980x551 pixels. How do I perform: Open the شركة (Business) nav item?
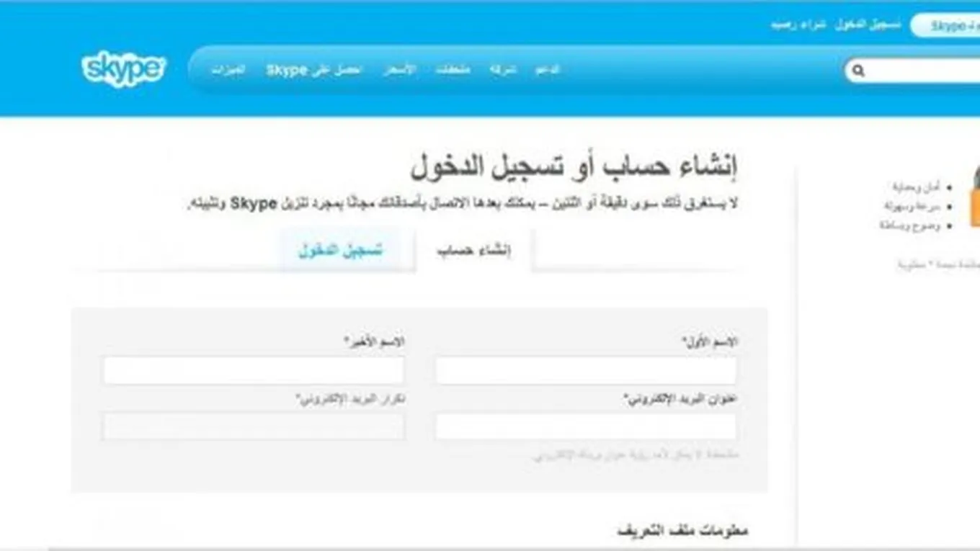pyautogui.click(x=502, y=70)
